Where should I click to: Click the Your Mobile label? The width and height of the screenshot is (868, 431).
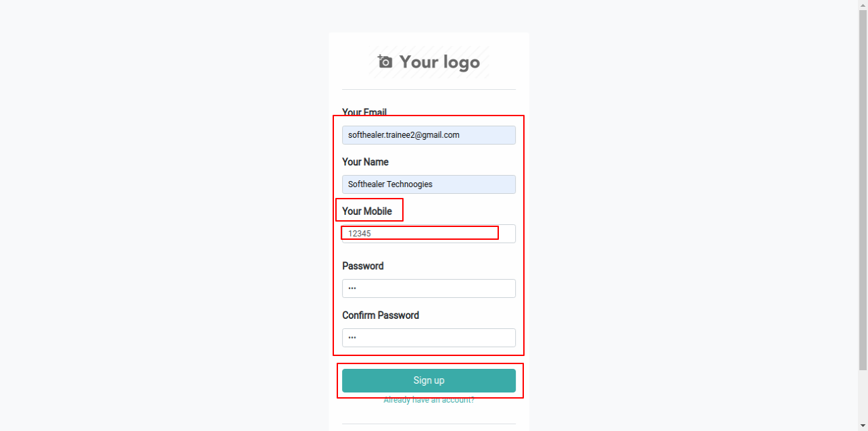tap(367, 211)
